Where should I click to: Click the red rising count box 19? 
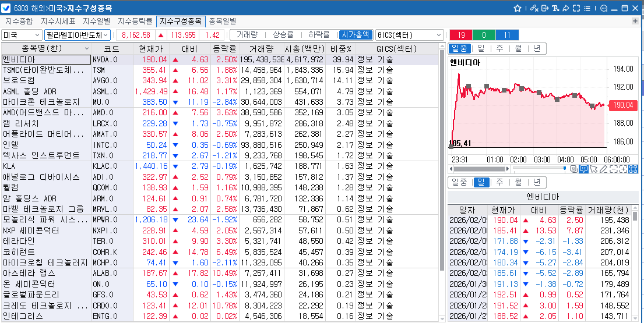(x=461, y=35)
